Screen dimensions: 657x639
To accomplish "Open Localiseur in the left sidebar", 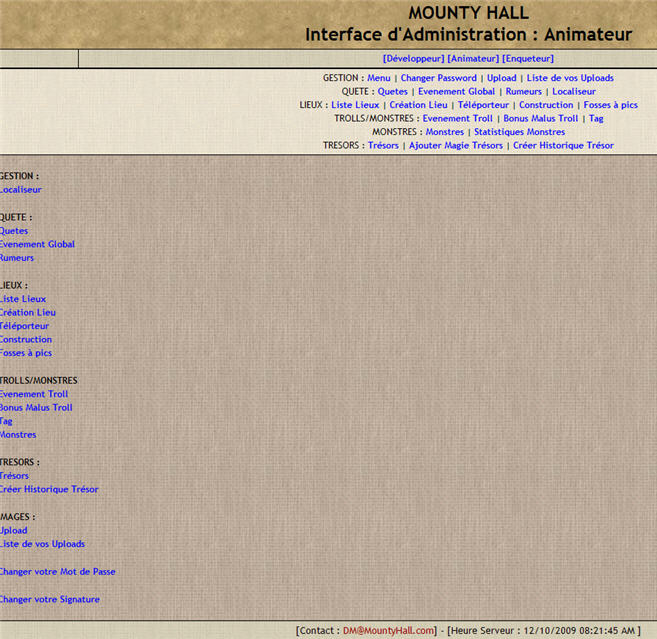I will [21, 190].
